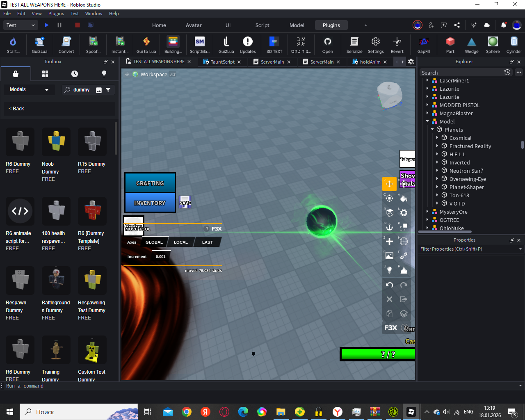
Task: Open the Test mode dropdown
Action: 21,25
